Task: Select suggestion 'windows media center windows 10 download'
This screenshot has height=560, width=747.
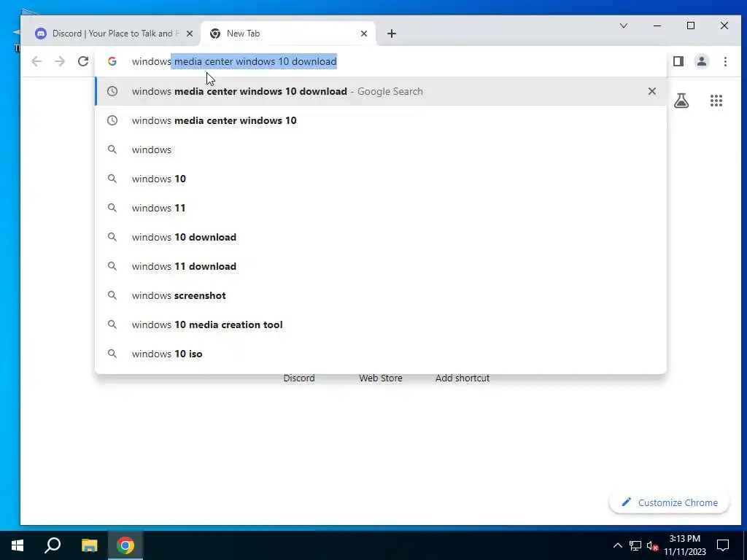Action: tap(381, 91)
